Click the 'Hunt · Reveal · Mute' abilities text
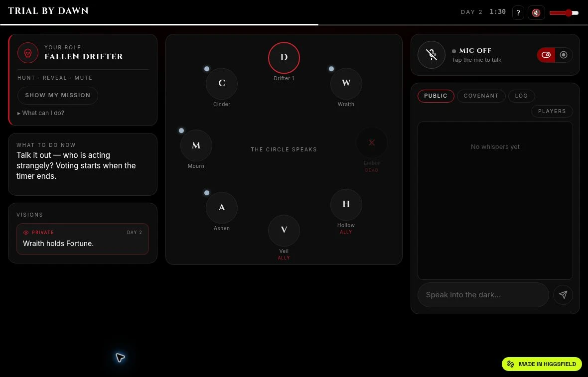The height and width of the screenshot is (377, 588). [x=55, y=78]
